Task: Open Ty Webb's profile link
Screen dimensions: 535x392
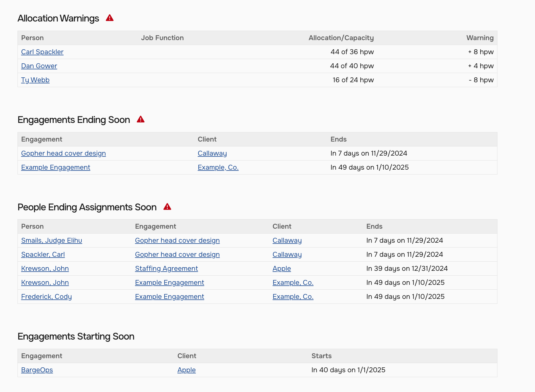Action: [x=35, y=80]
